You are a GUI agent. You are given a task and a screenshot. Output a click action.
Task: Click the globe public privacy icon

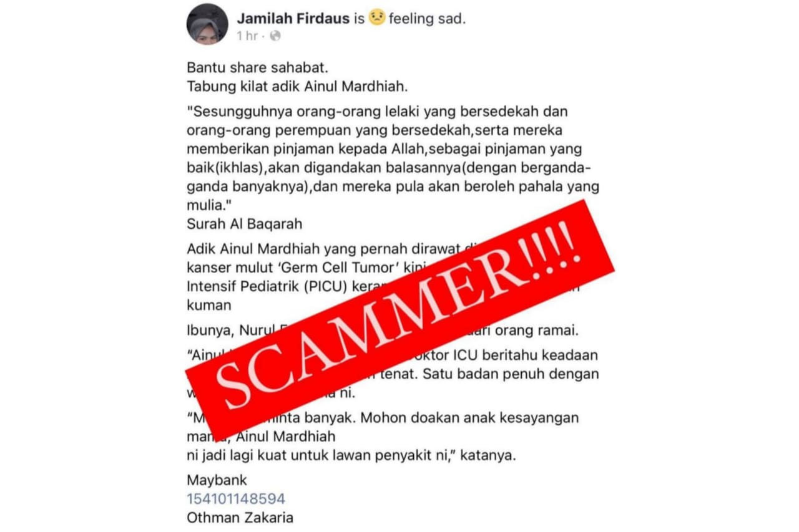tap(275, 36)
